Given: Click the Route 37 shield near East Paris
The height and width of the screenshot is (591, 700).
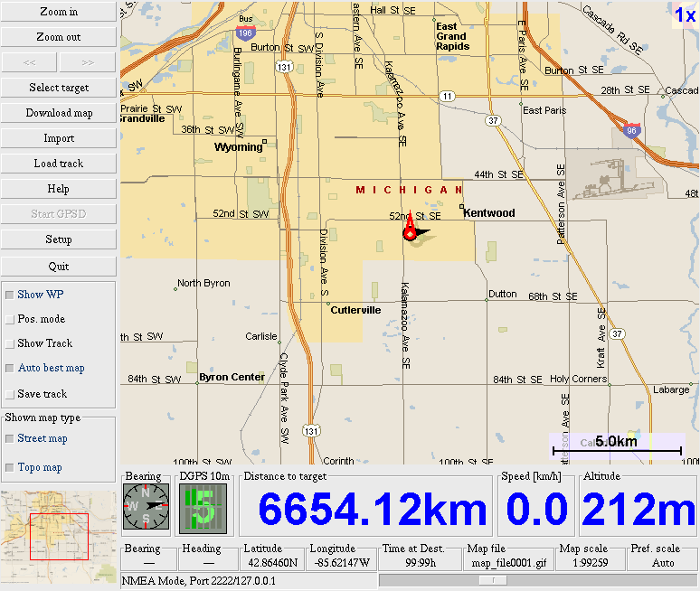Looking at the screenshot, I should tap(493, 120).
